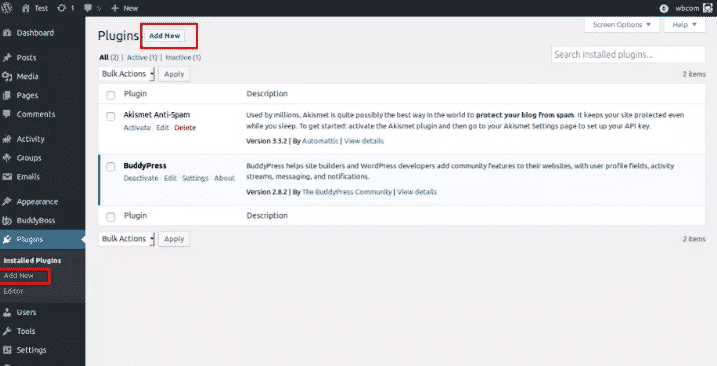Go to the Media library icon
The height and width of the screenshot is (366, 717).
(7, 76)
